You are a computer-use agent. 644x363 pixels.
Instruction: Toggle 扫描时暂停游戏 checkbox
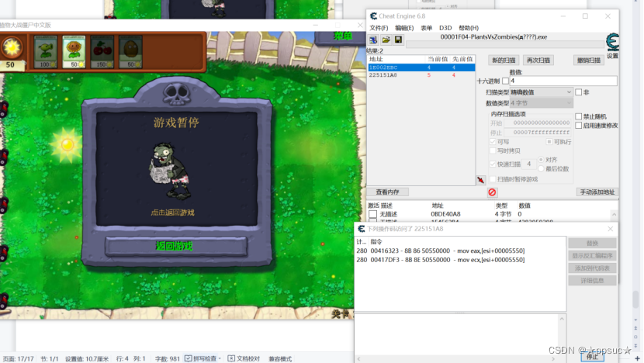[x=493, y=179]
